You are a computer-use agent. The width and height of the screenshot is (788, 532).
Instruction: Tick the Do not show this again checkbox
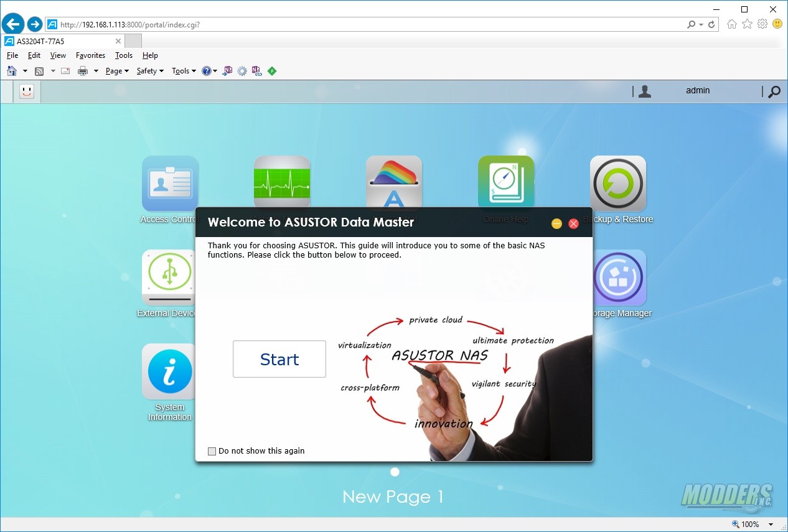click(212, 451)
